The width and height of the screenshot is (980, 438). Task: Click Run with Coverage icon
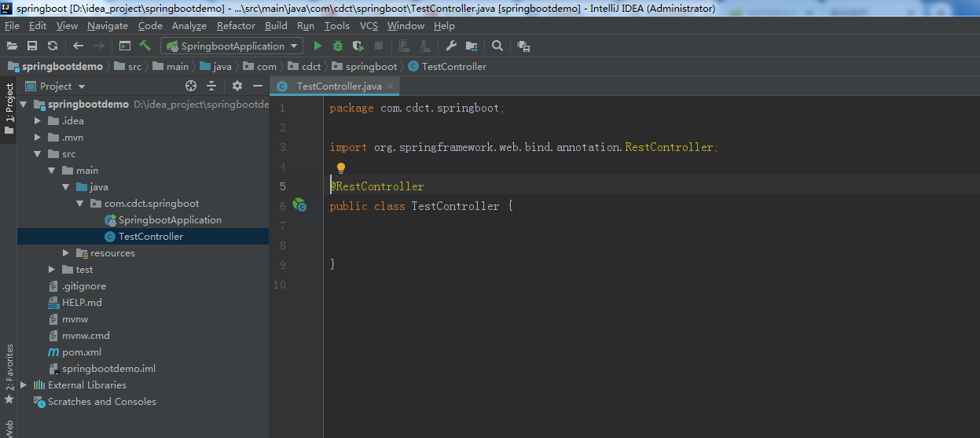coord(358,46)
